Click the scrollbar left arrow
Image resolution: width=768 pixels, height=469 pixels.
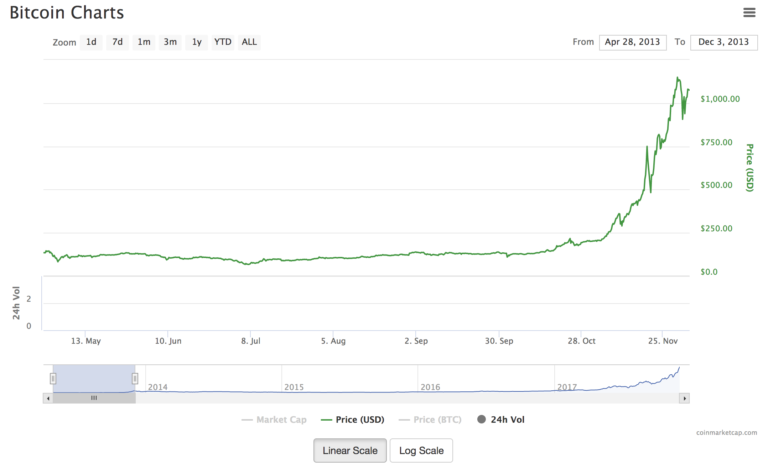48,398
